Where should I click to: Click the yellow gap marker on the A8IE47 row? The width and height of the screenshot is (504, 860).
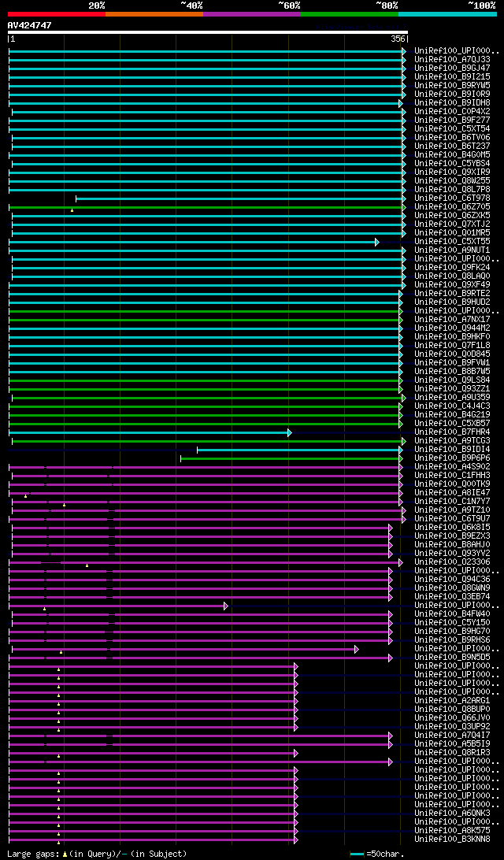coord(26,496)
